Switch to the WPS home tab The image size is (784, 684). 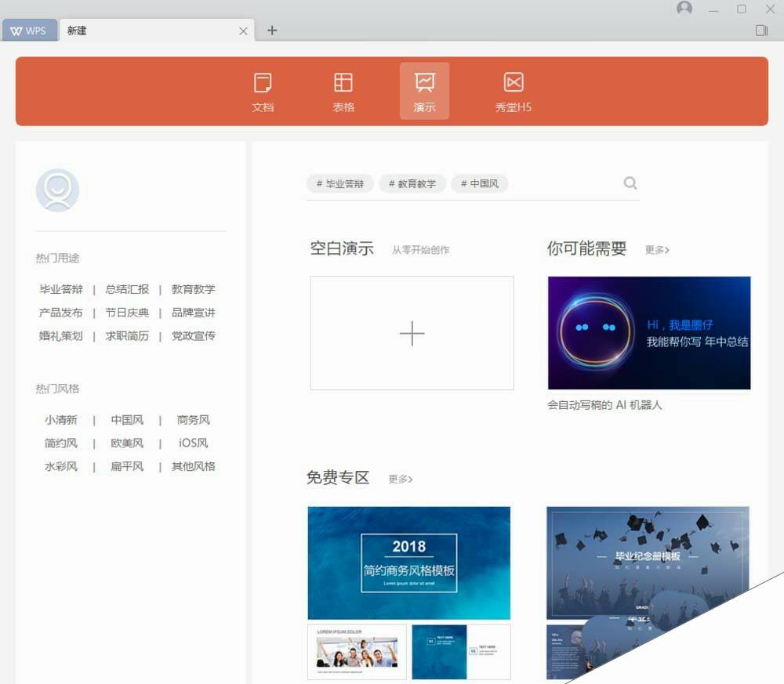tap(29, 31)
